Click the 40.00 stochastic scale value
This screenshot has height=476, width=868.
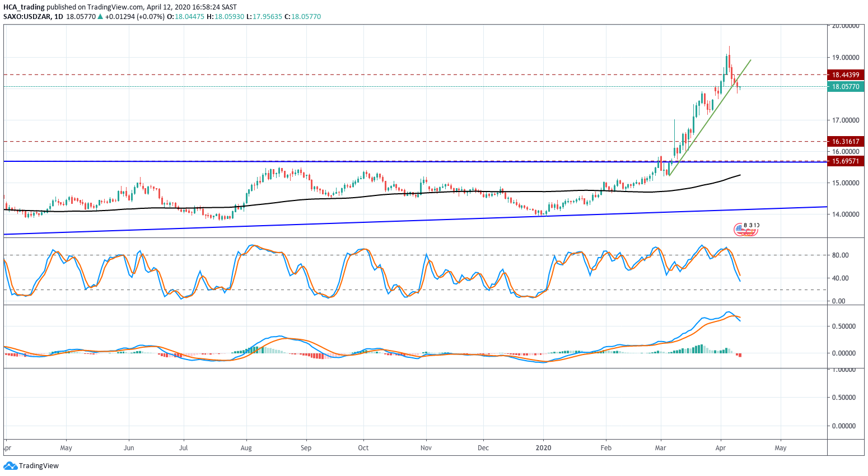[840, 278]
